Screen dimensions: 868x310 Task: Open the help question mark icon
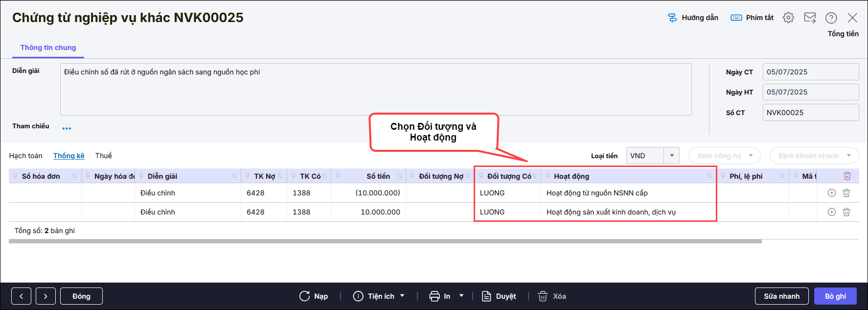[x=831, y=18]
